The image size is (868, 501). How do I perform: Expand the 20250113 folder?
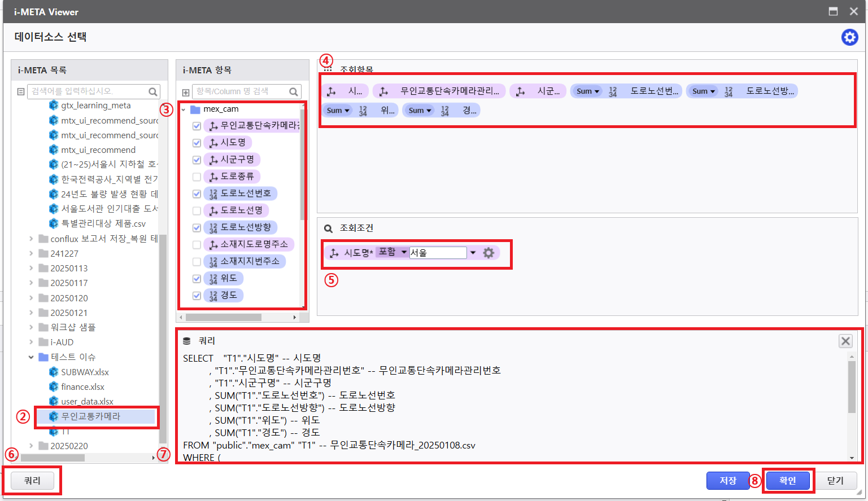click(x=31, y=268)
